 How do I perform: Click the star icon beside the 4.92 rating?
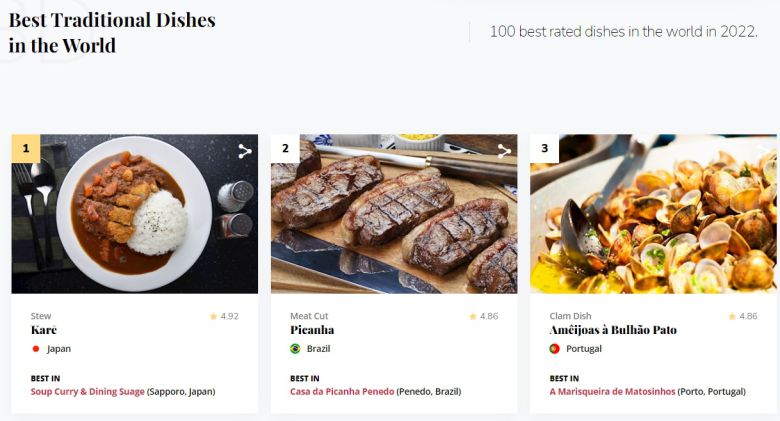[x=213, y=316]
